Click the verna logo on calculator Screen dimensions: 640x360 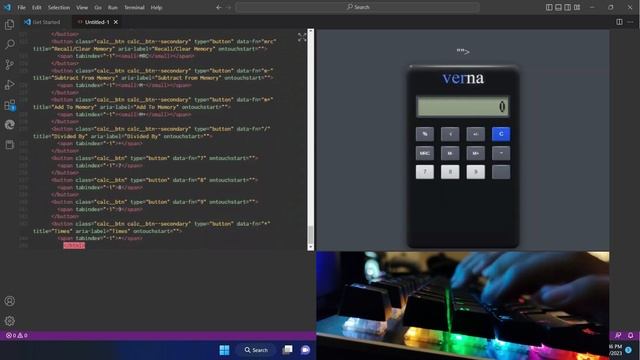click(x=463, y=78)
